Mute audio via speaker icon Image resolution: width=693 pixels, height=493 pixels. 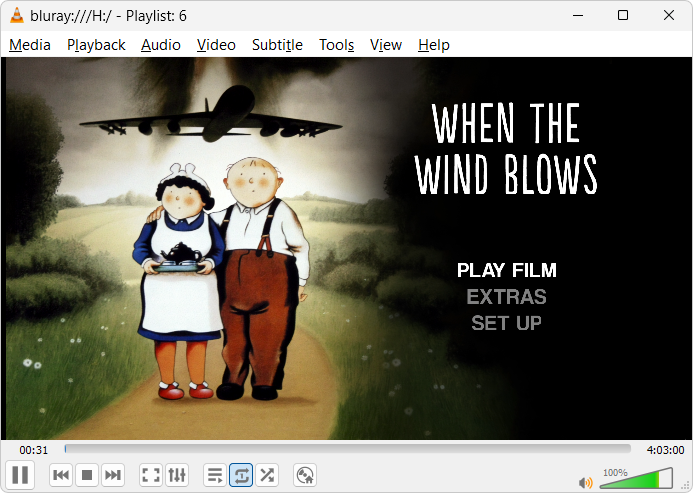tap(585, 483)
